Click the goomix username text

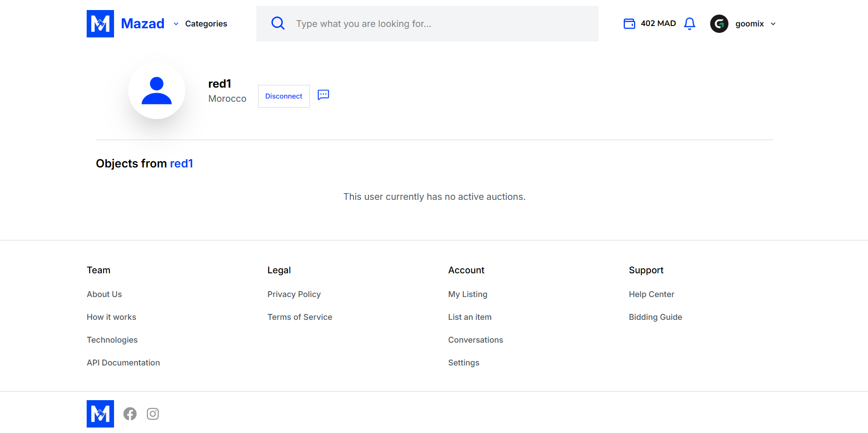(749, 24)
